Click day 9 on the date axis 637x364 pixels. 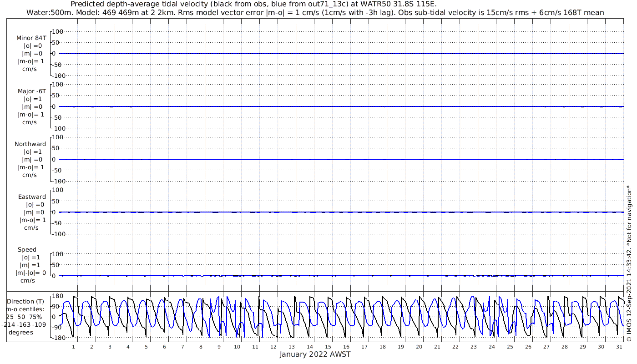point(219,347)
